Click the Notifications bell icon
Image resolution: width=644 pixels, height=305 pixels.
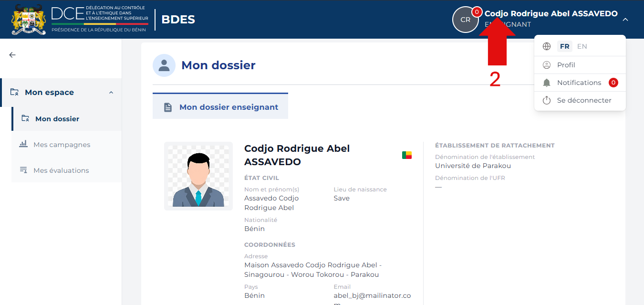[547, 83]
